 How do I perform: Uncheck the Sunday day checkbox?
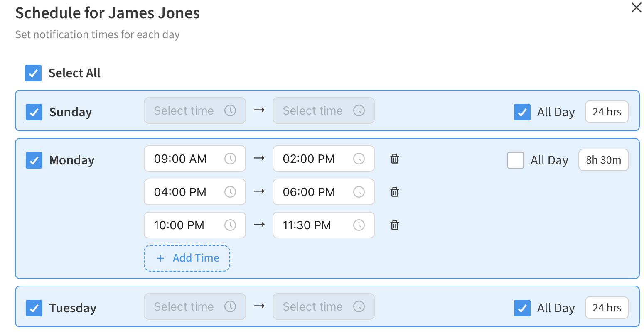coord(34,112)
